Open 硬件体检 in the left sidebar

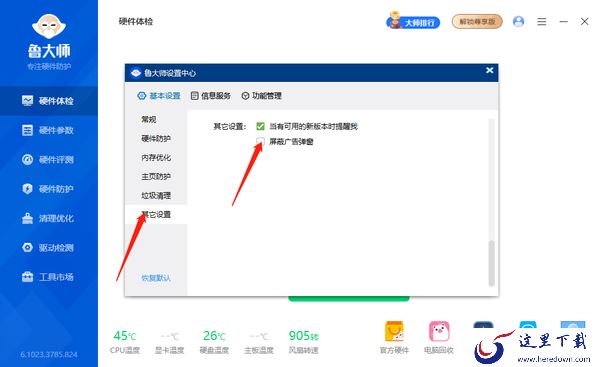(x=49, y=101)
